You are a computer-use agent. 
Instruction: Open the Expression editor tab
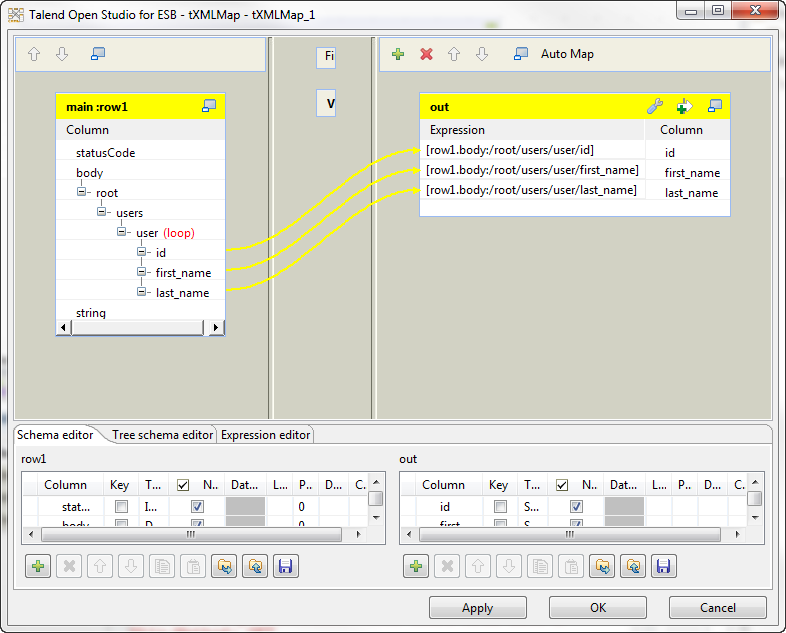coord(266,435)
